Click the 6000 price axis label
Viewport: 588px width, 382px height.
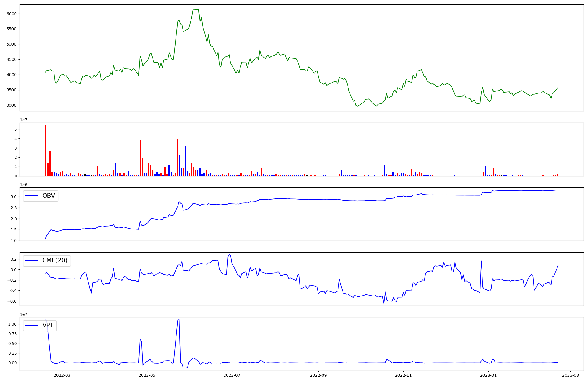coord(11,14)
